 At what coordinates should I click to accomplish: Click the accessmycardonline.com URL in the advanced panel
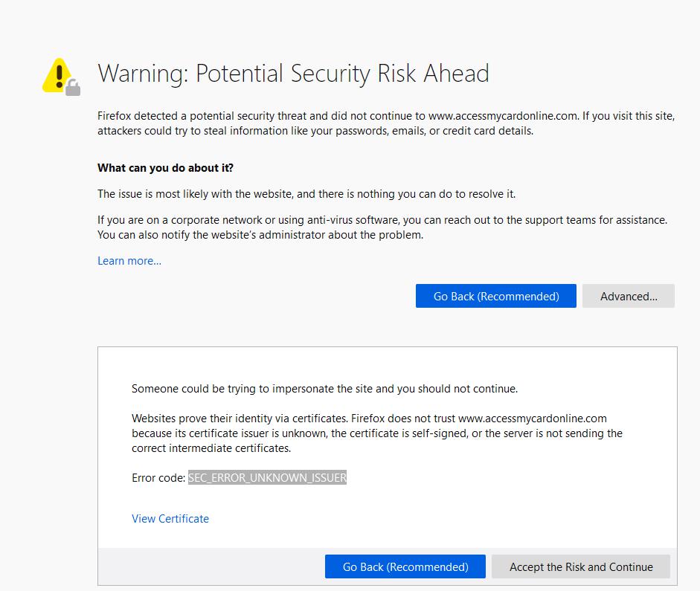point(532,419)
